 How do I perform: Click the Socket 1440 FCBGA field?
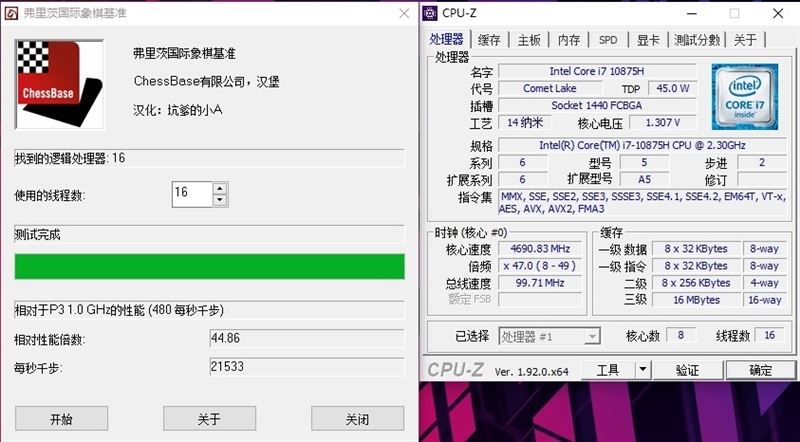click(597, 106)
